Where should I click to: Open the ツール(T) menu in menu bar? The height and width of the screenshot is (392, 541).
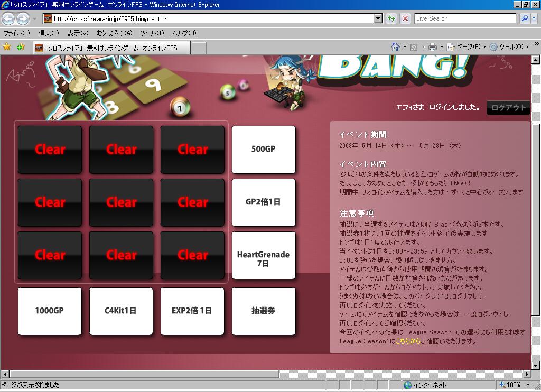152,33
